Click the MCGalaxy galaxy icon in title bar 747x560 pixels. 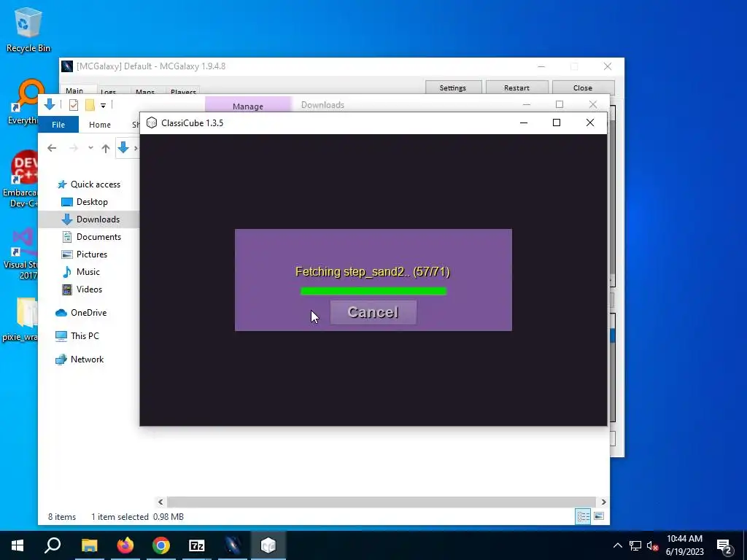tap(67, 66)
